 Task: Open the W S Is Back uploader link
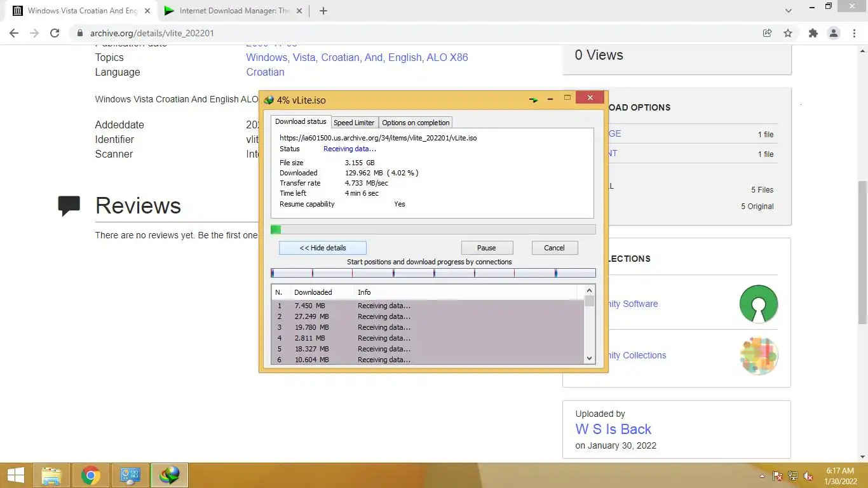point(613,429)
